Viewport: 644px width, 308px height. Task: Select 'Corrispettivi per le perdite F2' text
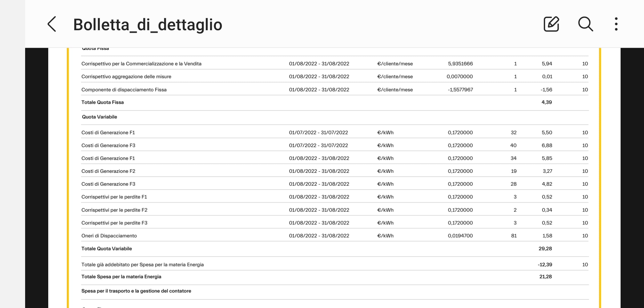pos(114,210)
